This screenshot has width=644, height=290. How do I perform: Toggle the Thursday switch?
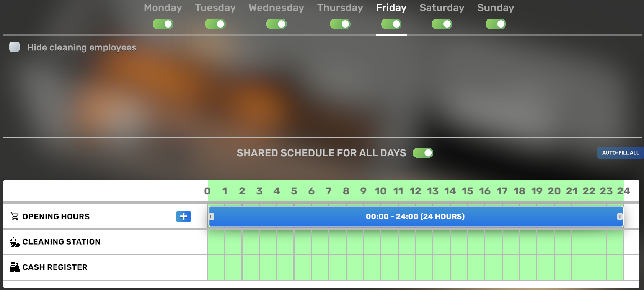[x=340, y=24]
